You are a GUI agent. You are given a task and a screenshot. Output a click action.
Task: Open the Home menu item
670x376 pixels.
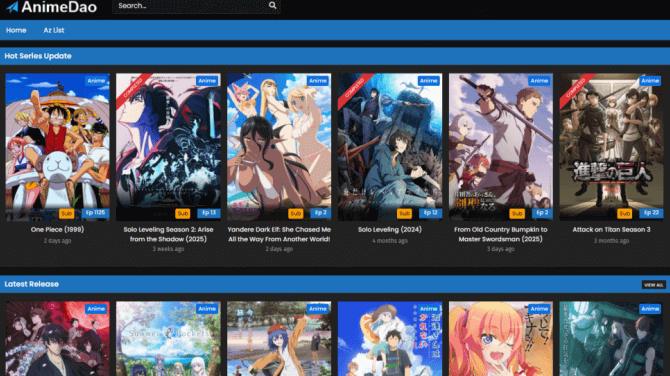(16, 30)
